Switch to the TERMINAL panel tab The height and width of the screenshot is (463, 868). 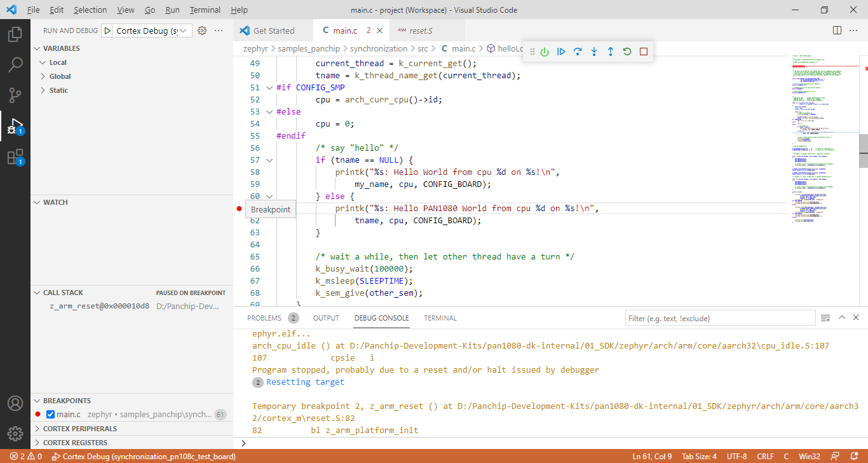[440, 318]
